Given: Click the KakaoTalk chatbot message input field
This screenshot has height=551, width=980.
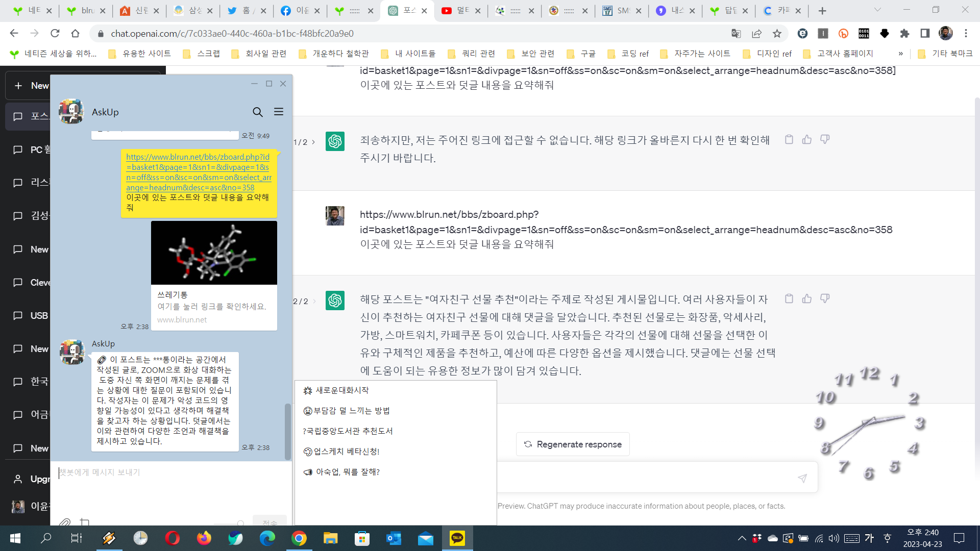Looking at the screenshot, I should (171, 487).
